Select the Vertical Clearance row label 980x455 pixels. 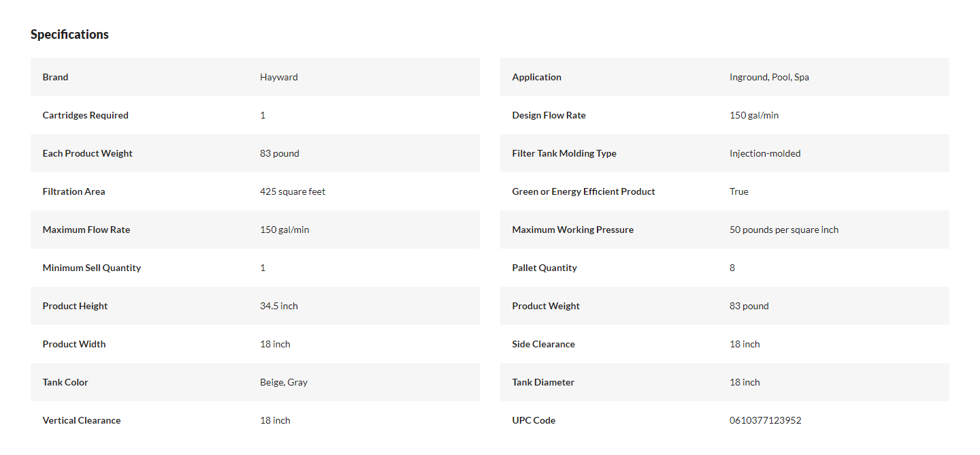(x=82, y=420)
